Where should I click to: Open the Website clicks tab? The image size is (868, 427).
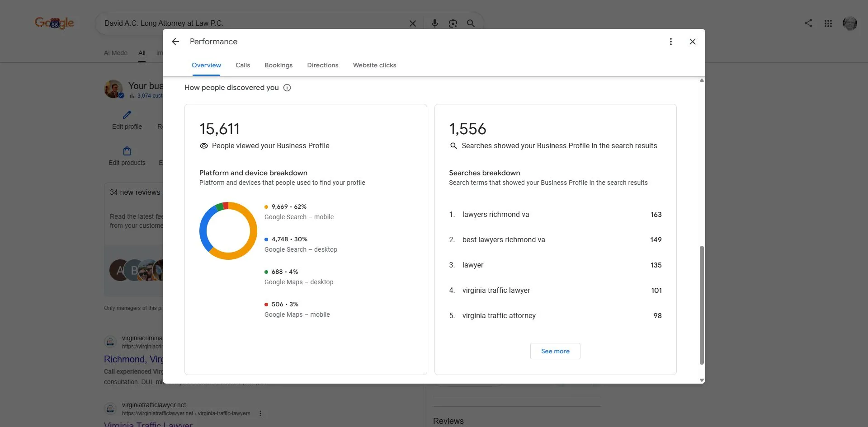(375, 65)
